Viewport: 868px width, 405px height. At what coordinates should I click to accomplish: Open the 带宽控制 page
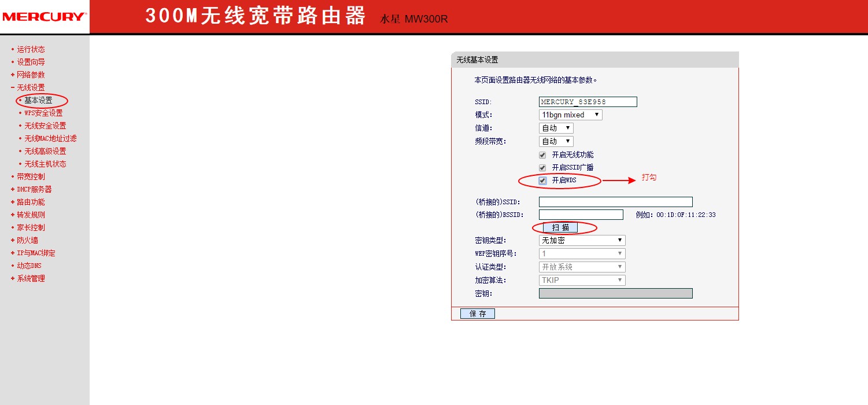(30, 176)
